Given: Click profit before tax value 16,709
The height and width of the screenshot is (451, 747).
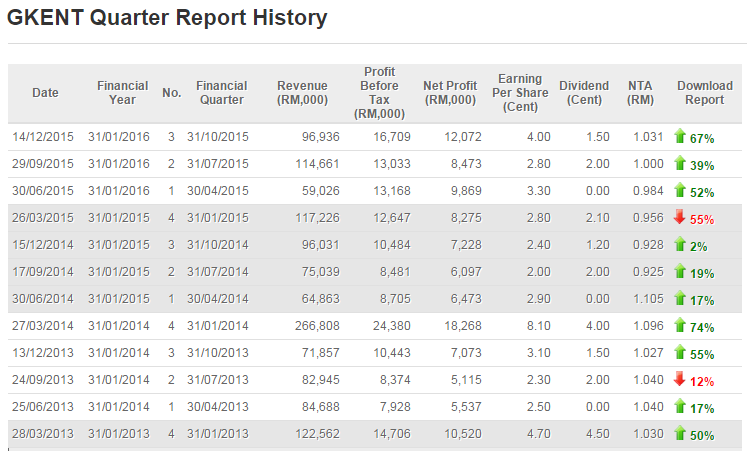Looking at the screenshot, I should pos(392,137).
